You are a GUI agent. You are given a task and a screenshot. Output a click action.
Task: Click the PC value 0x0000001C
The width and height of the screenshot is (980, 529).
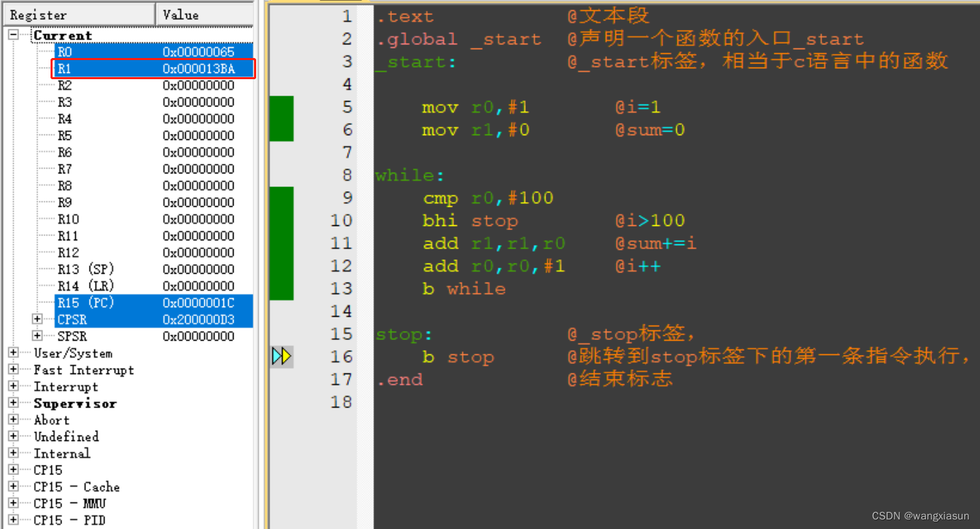pos(198,302)
